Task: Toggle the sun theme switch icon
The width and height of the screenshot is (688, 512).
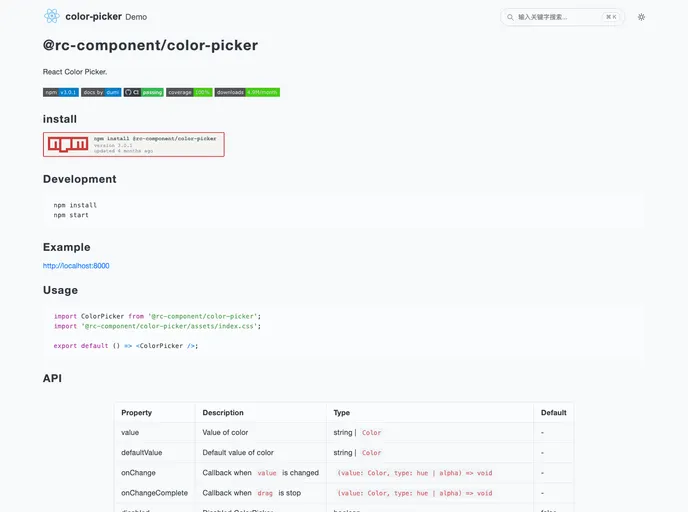Action: click(641, 17)
